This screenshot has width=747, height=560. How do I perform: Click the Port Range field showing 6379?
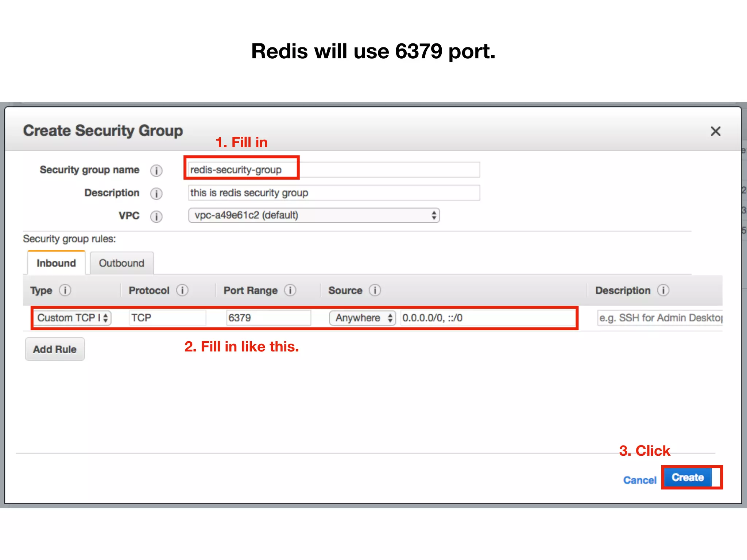coord(268,318)
